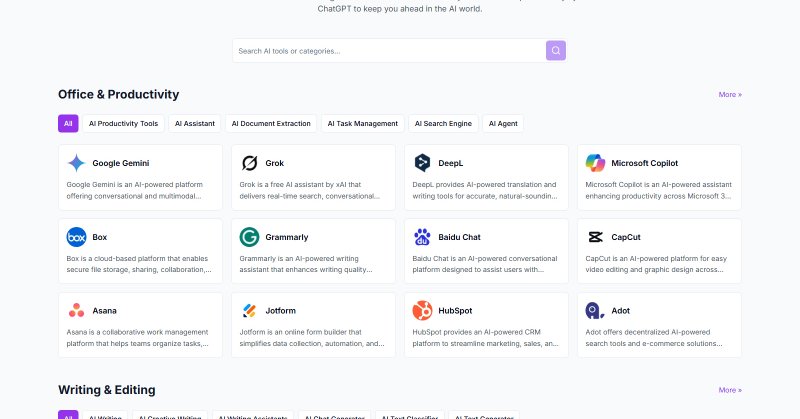Click the Box blue circle logo
Viewport: 800px width, 419px height.
pos(77,237)
